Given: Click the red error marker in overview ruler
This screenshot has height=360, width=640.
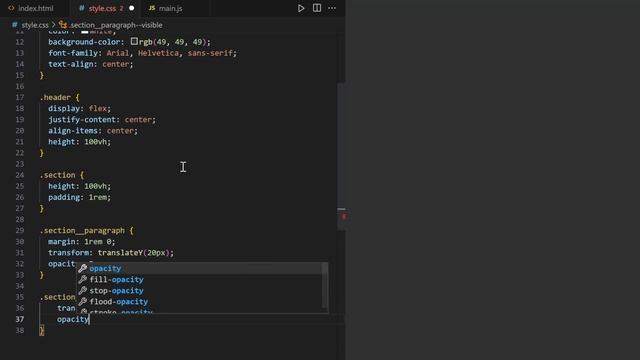Looking at the screenshot, I should click(344, 216).
